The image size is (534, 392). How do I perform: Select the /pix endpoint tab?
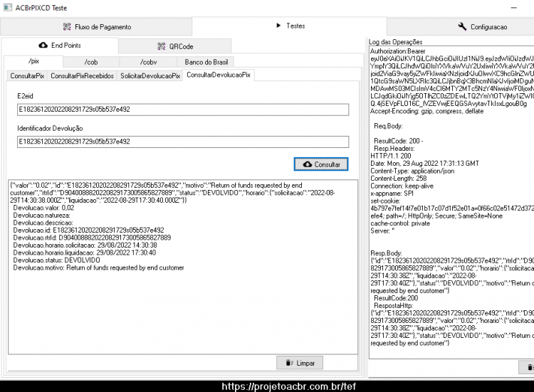pyautogui.click(x=33, y=61)
